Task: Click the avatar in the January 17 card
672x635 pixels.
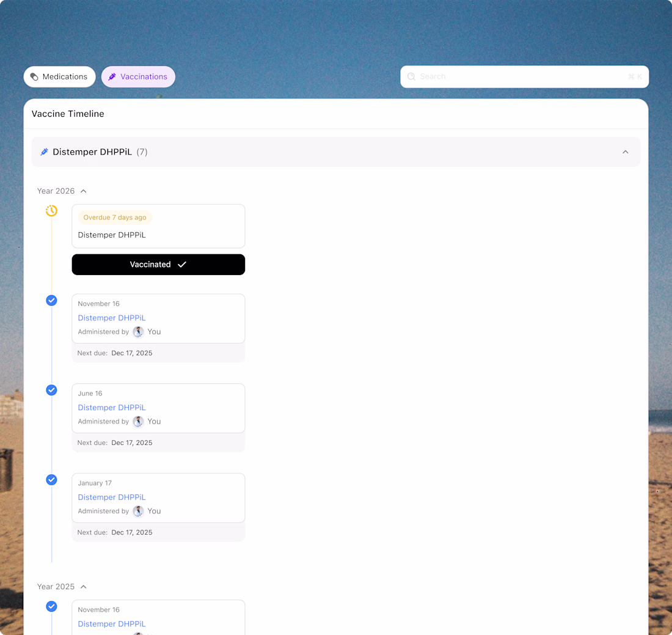Action: [x=138, y=511]
